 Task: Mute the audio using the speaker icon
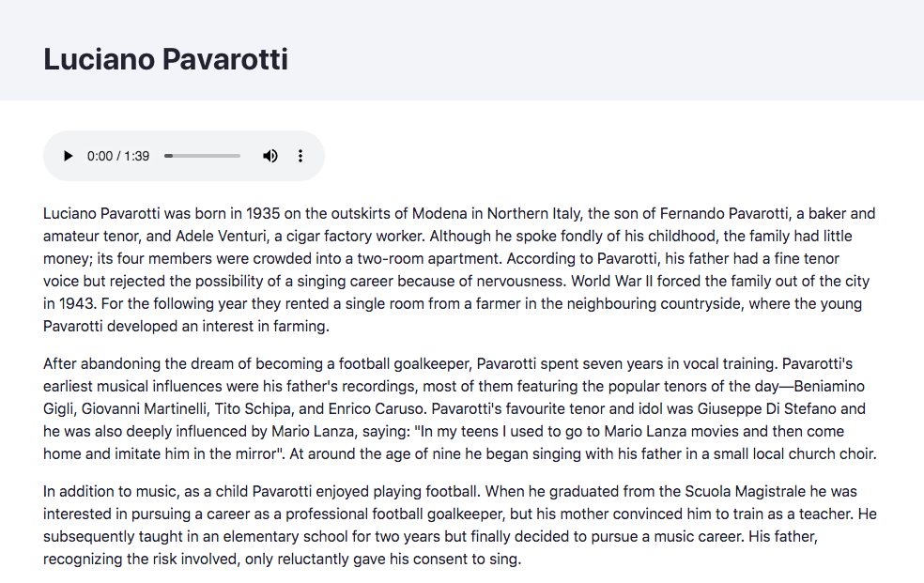coord(269,156)
